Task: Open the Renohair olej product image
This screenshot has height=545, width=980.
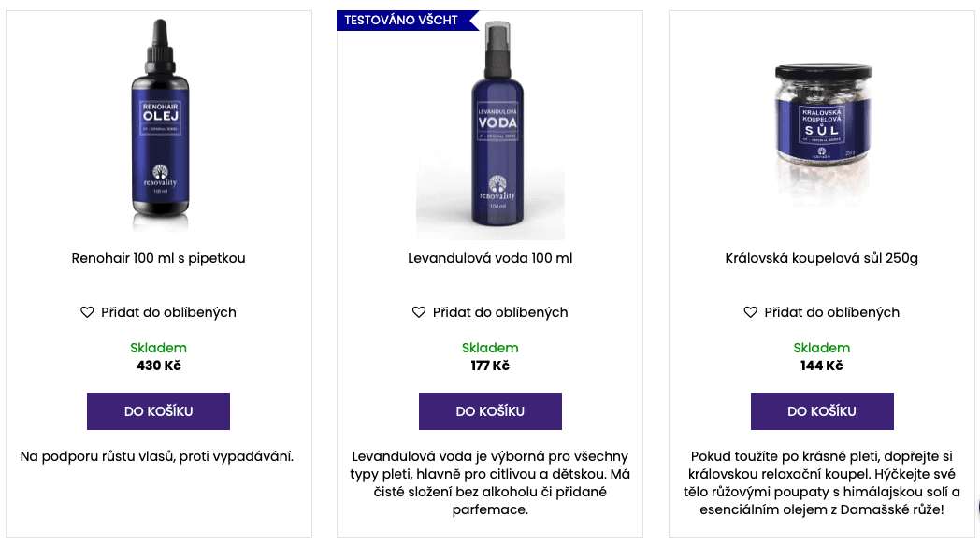Action: click(x=158, y=126)
